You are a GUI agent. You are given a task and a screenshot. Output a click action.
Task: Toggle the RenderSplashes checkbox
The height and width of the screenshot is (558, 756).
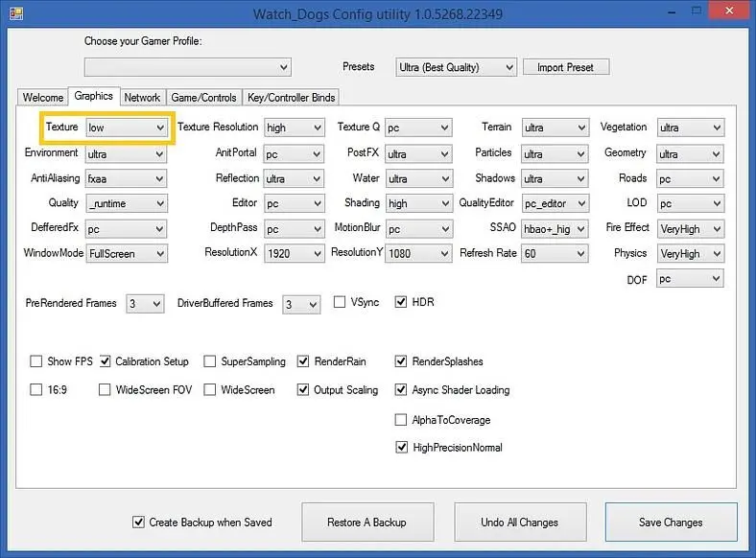pos(401,361)
